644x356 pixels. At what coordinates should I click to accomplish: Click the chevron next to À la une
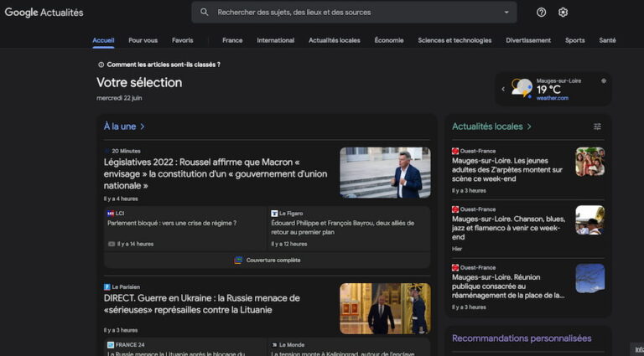point(143,126)
